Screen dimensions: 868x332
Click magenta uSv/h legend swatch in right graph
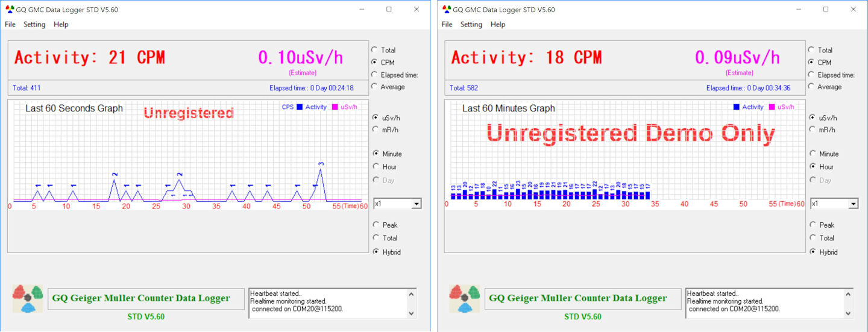[772, 107]
